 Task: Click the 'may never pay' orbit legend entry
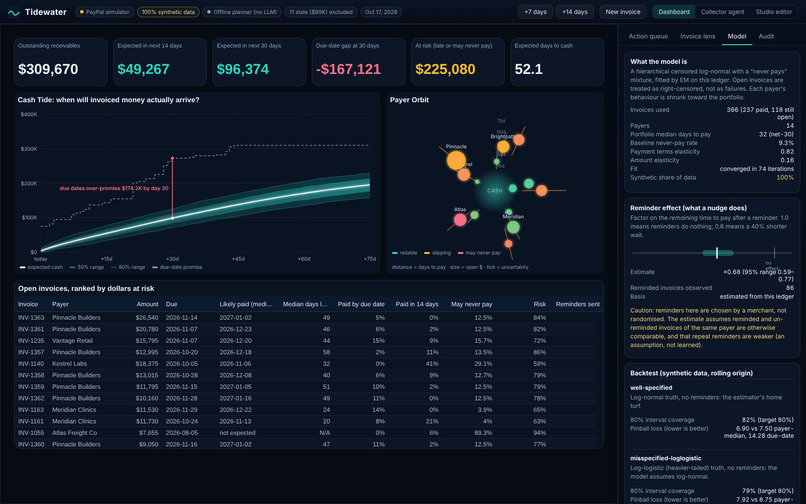479,253
